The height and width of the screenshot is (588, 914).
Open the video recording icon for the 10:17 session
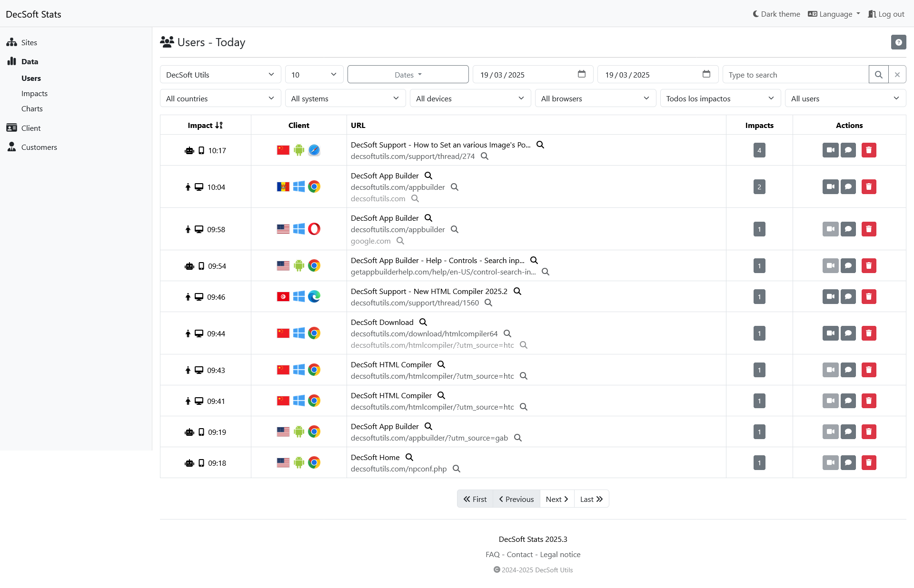coord(830,150)
